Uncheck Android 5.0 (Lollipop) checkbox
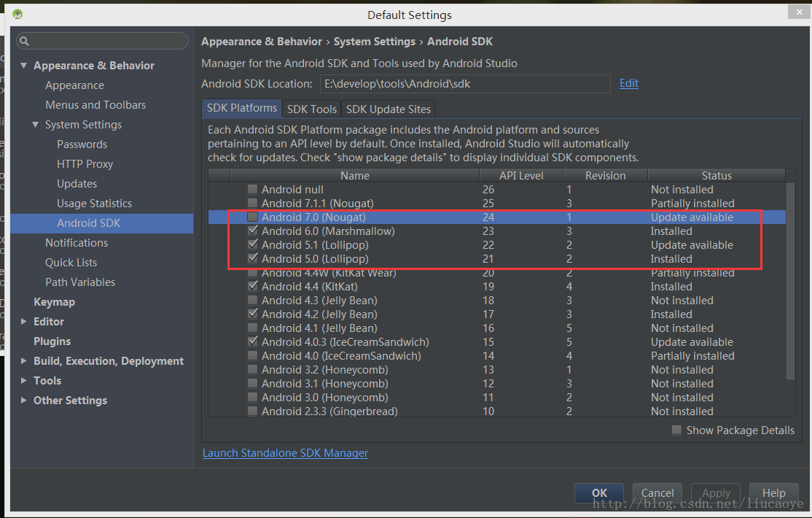The image size is (812, 518). 252,258
